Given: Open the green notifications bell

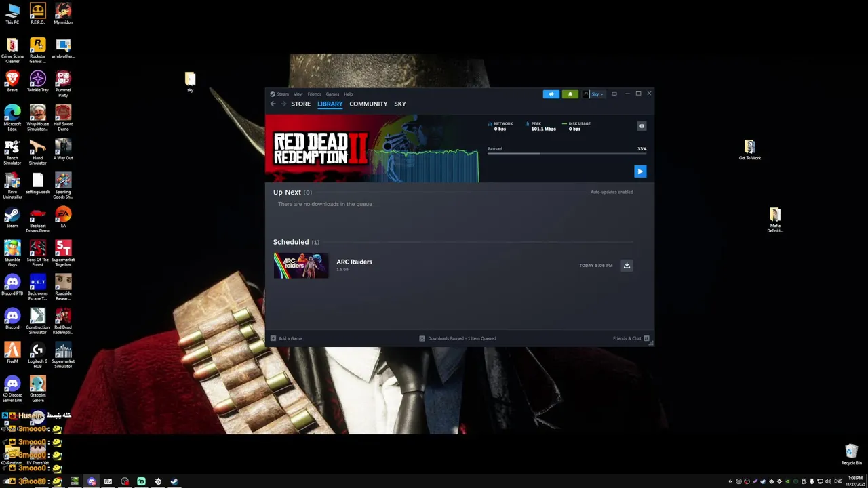Looking at the screenshot, I should pos(570,94).
